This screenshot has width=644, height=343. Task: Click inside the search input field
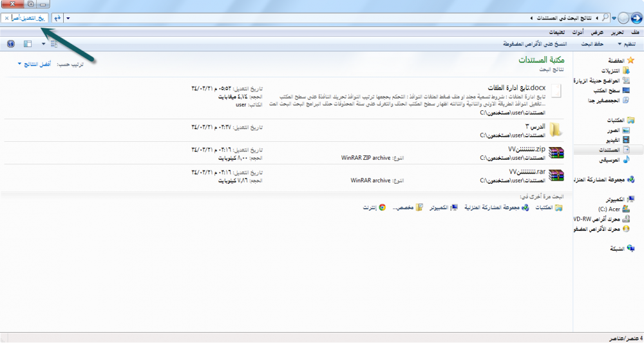(29, 18)
